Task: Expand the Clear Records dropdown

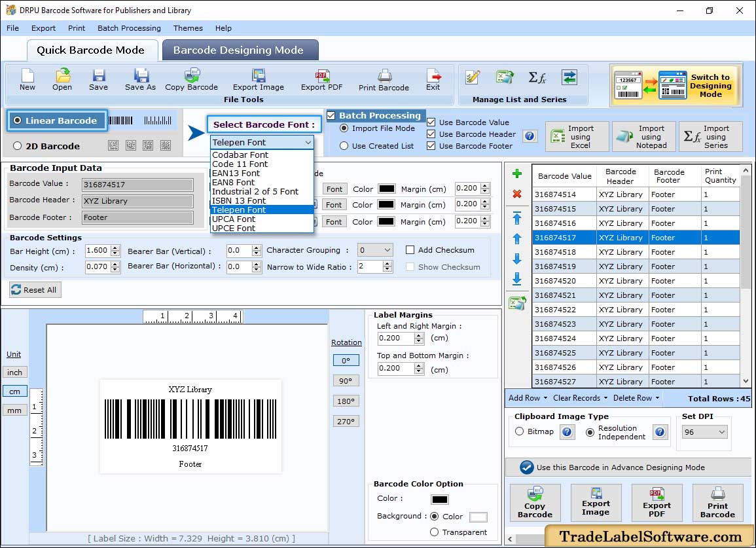Action: click(x=605, y=399)
